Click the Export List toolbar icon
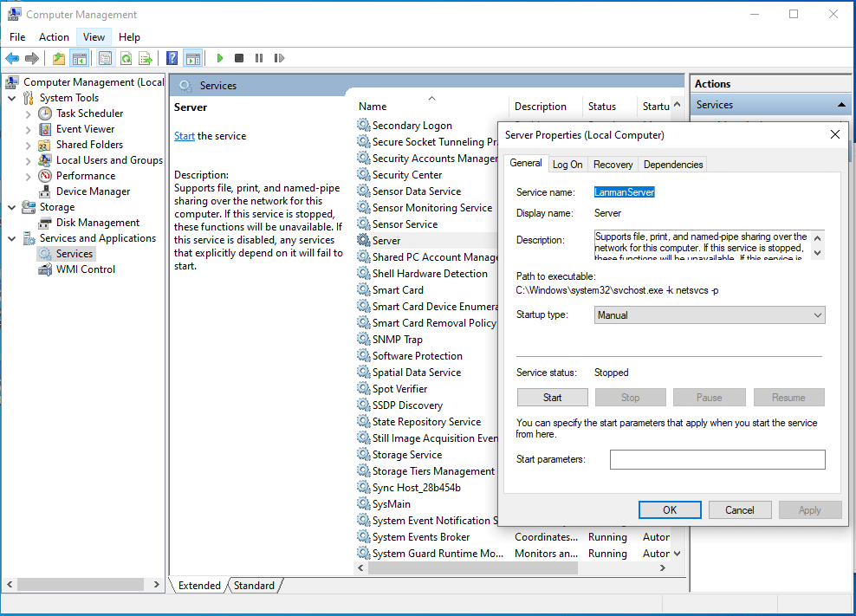The height and width of the screenshot is (616, 856). coord(146,58)
